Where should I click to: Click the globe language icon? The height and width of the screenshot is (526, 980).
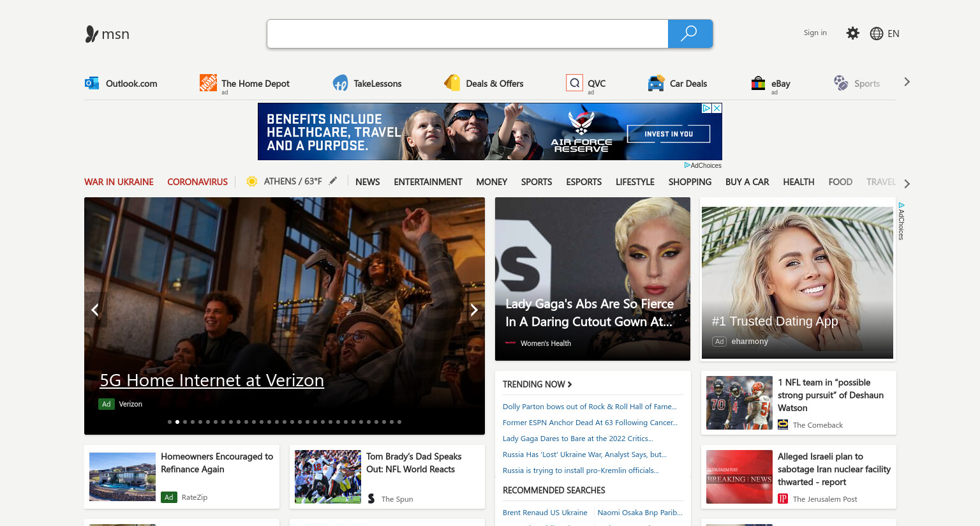[x=877, y=33]
